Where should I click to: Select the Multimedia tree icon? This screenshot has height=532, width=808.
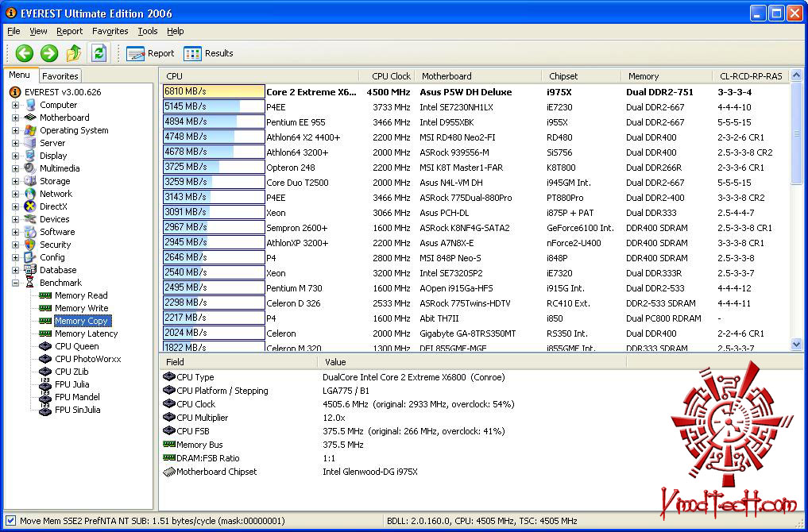[30, 168]
